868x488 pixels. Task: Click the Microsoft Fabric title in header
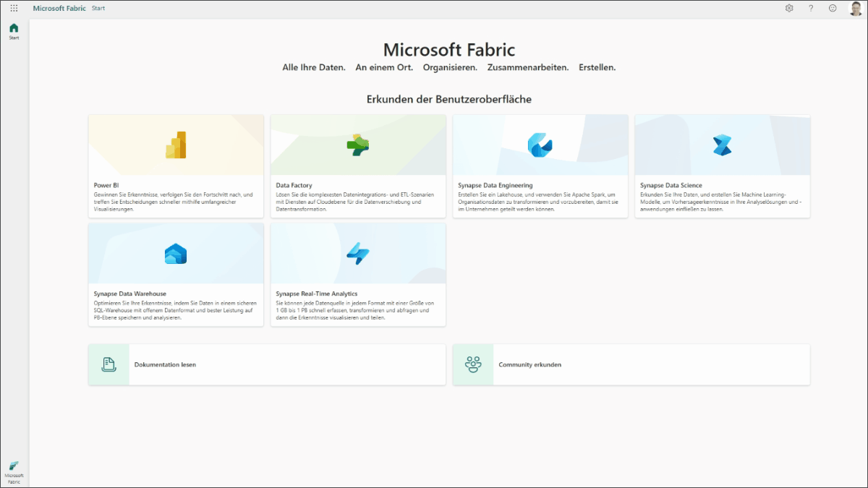[x=59, y=8]
